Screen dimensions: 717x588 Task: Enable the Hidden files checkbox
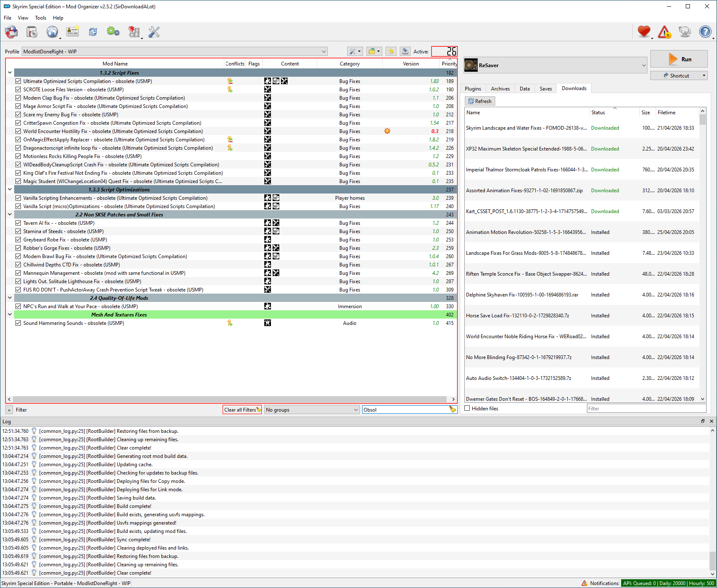467,409
